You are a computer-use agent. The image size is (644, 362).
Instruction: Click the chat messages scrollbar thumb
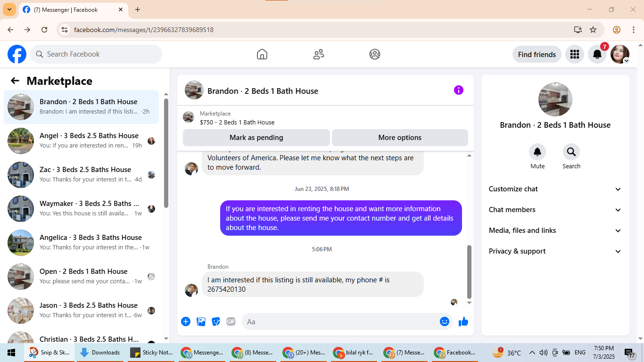tap(469, 271)
